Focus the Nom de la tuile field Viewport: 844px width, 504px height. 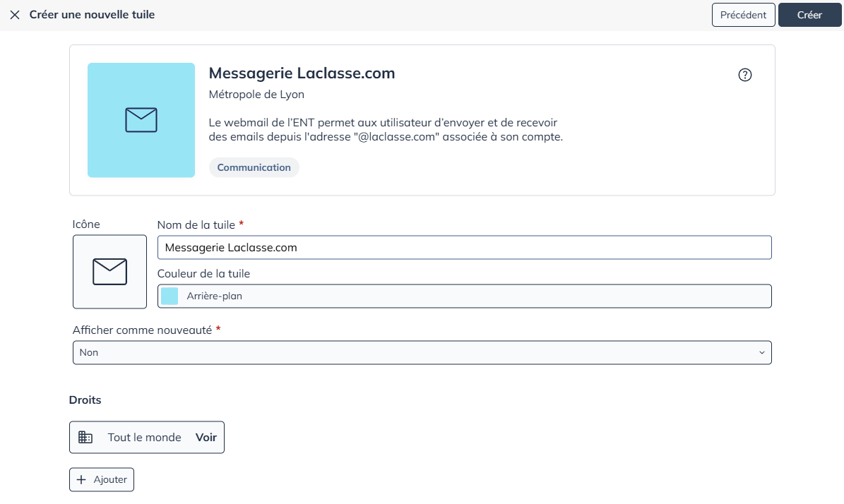pos(465,248)
